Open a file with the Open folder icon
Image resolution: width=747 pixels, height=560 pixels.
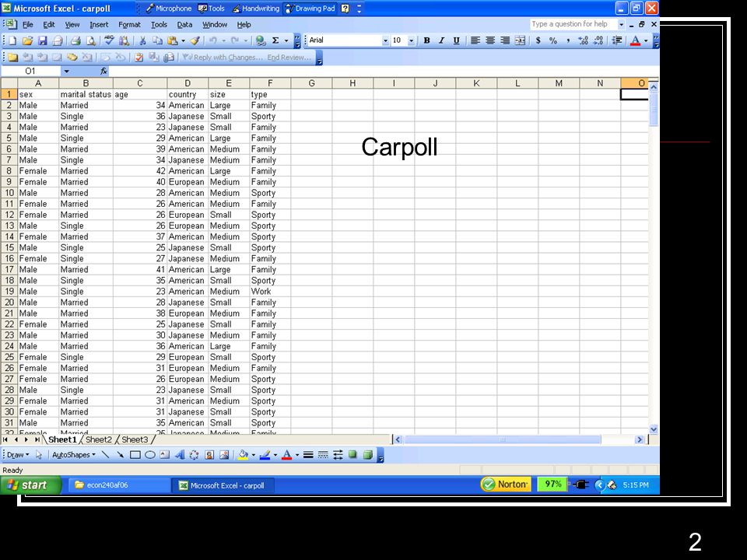coord(27,41)
